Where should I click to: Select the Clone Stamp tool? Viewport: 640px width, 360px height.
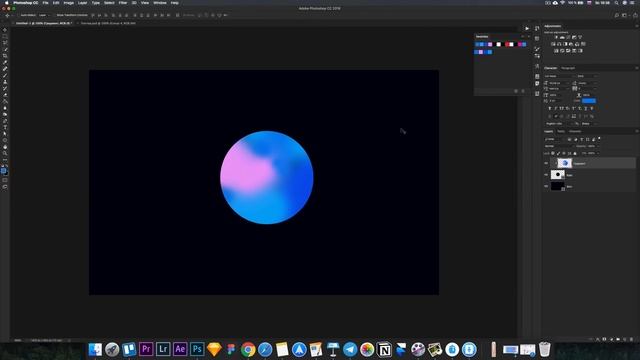(5, 82)
